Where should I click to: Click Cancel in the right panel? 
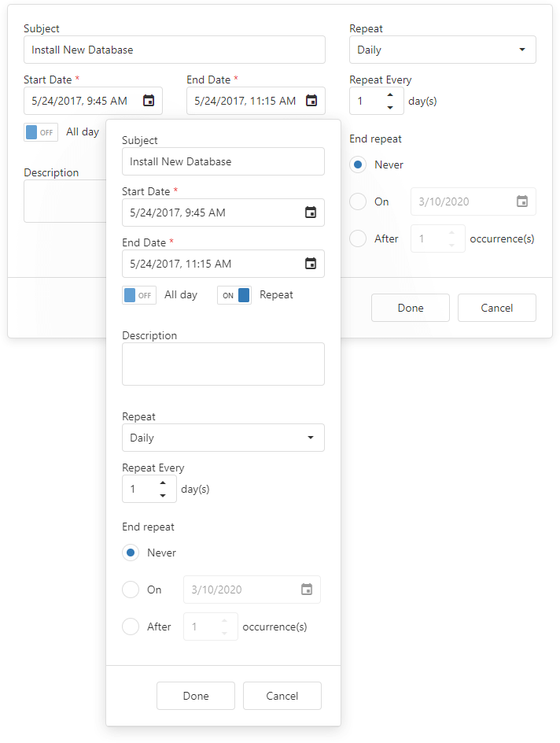point(496,308)
